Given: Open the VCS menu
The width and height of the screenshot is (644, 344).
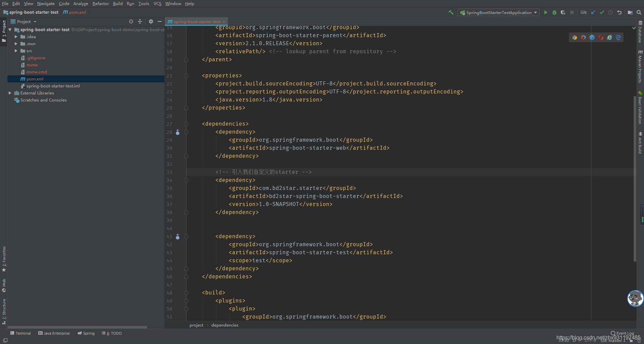Looking at the screenshot, I should pos(157,4).
